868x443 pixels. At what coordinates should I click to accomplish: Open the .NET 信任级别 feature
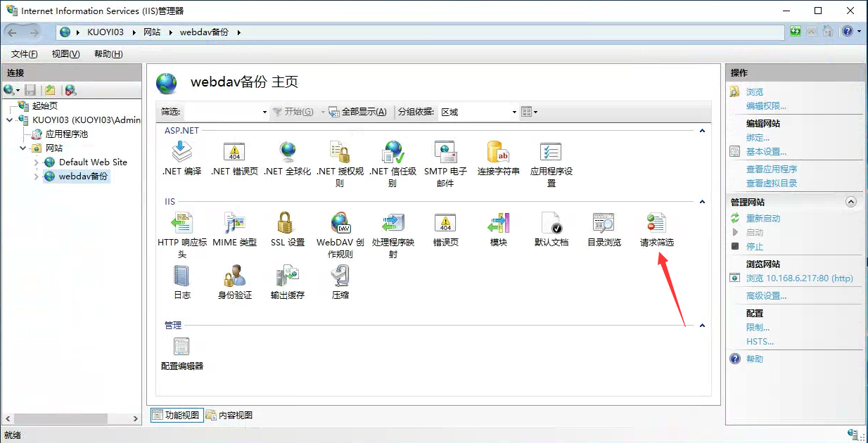392,164
